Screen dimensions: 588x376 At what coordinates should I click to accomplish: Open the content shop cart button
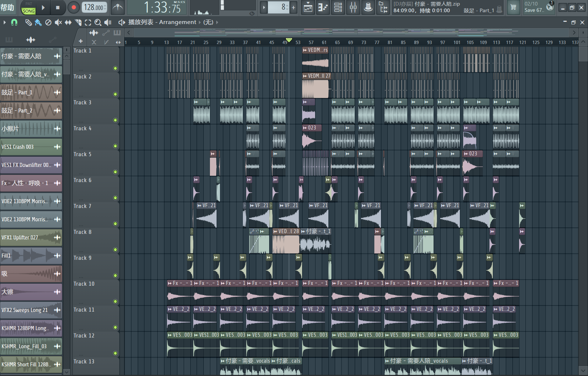(513, 7)
